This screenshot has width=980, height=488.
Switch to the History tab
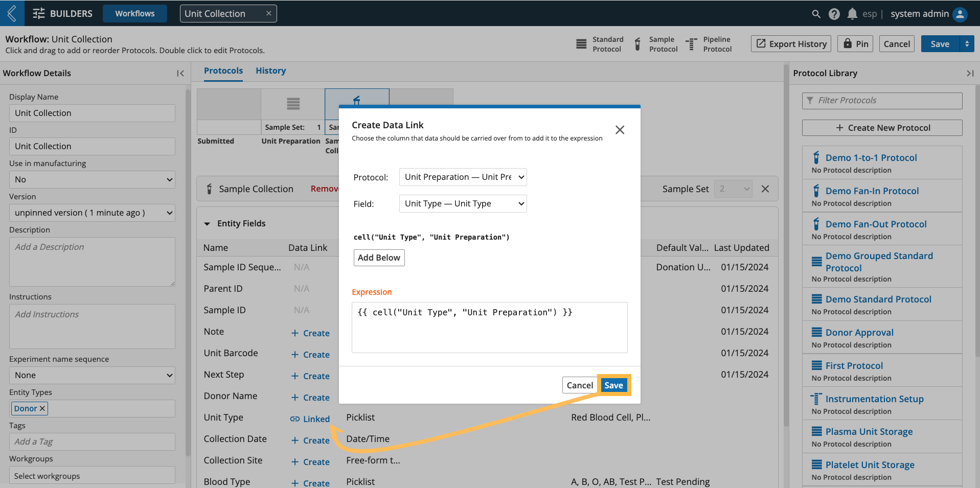270,71
